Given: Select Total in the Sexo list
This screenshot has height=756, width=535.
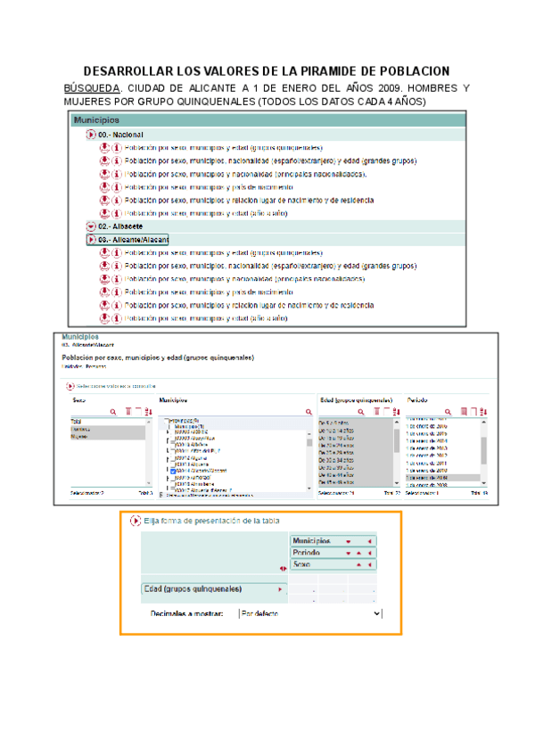Looking at the screenshot, I should point(108,422).
